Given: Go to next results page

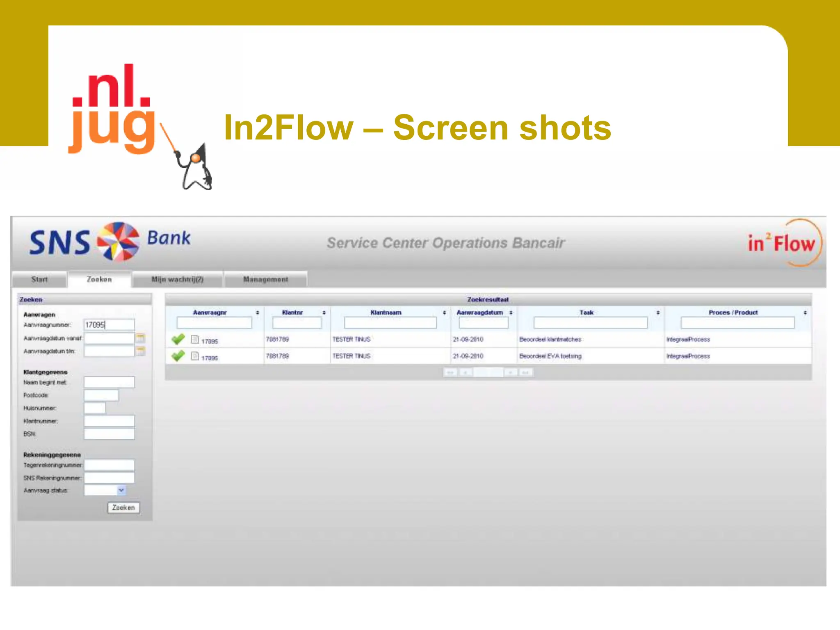Looking at the screenshot, I should tap(511, 372).
